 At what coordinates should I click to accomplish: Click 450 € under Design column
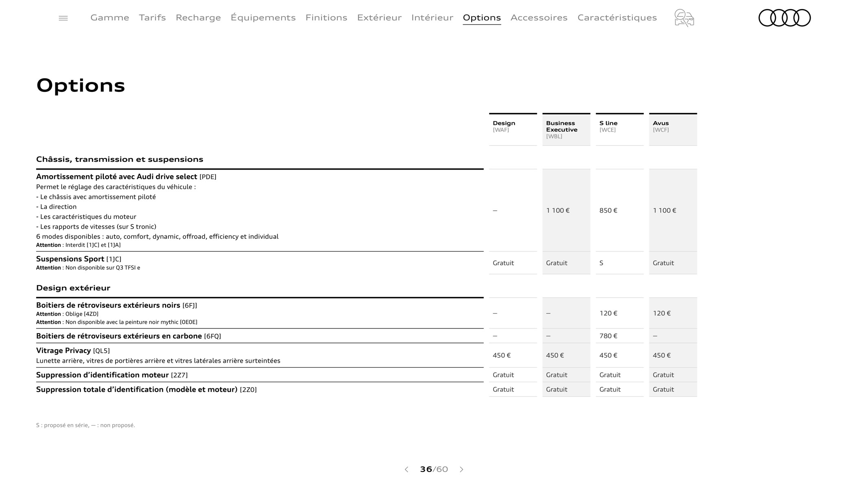point(502,355)
